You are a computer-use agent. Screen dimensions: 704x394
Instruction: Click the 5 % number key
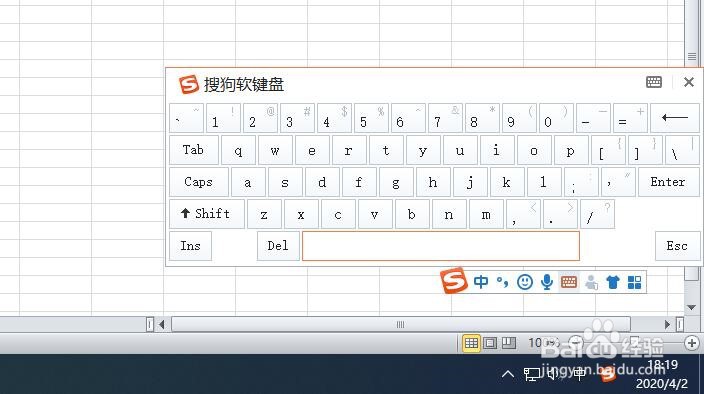tap(371, 118)
